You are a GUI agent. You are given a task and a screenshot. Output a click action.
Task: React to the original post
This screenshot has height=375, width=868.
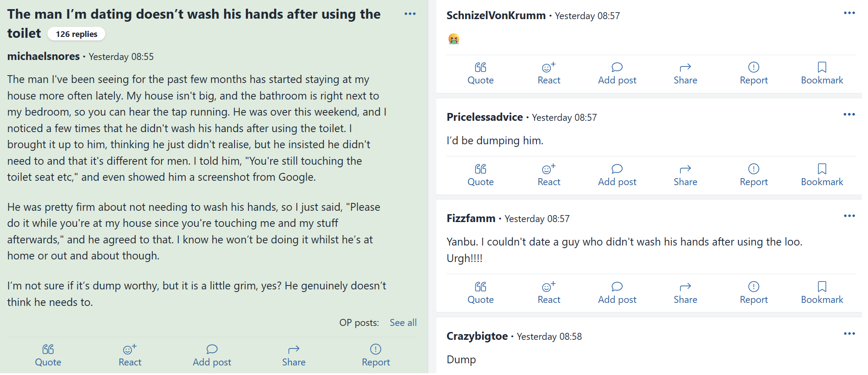(130, 355)
